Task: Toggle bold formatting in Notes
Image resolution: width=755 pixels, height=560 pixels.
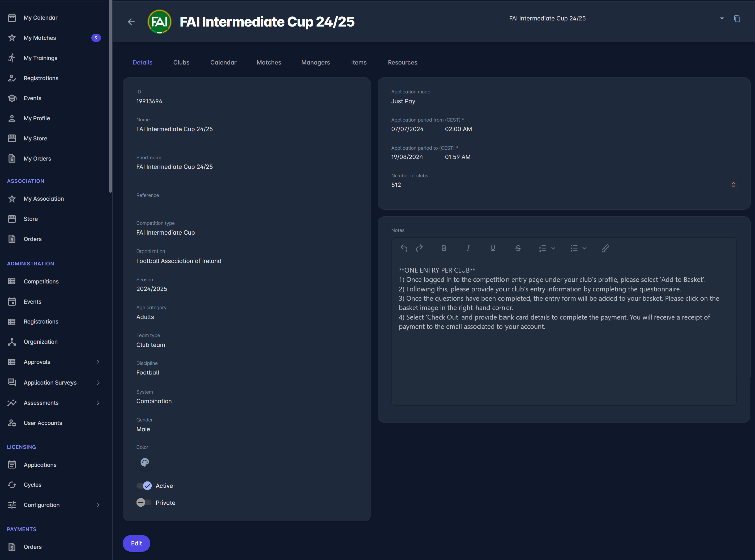Action: (x=444, y=248)
